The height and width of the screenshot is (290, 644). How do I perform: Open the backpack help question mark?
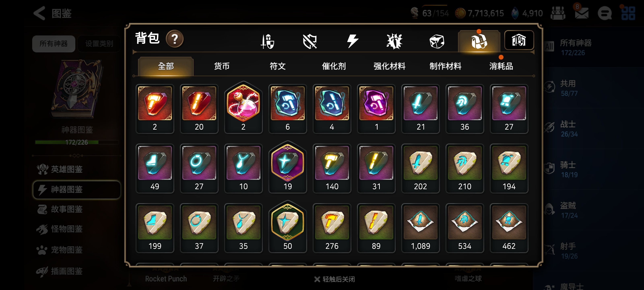pos(174,39)
